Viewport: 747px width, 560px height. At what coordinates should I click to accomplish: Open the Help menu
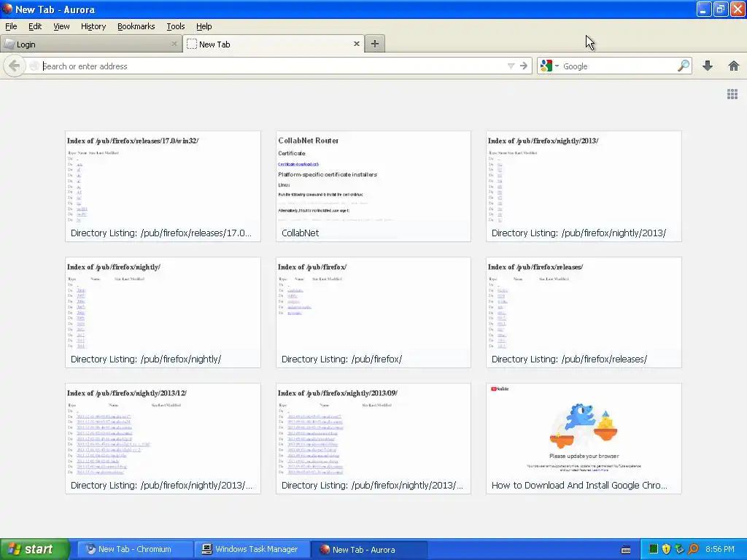[x=204, y=26]
